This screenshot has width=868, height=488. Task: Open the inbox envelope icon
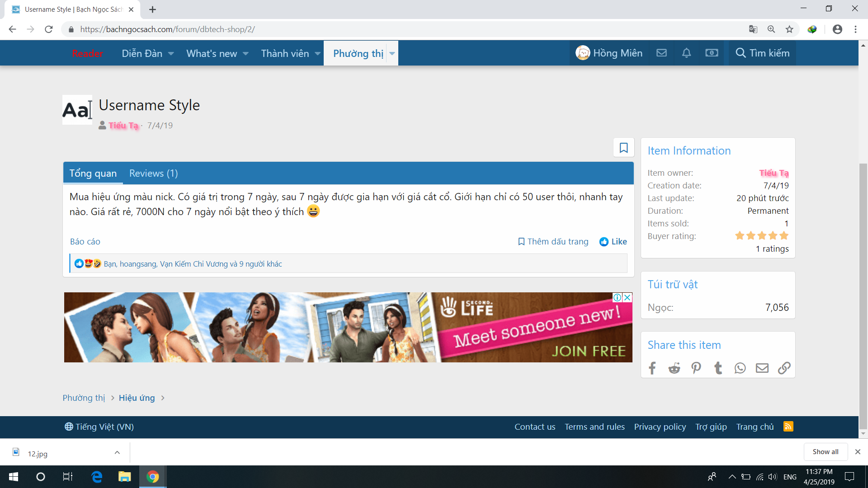click(661, 53)
